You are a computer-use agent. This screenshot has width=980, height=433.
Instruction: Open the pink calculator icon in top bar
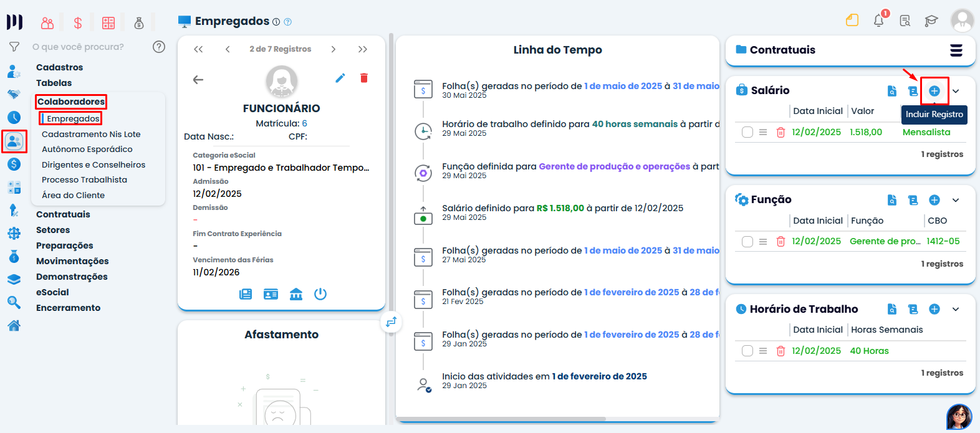(108, 23)
